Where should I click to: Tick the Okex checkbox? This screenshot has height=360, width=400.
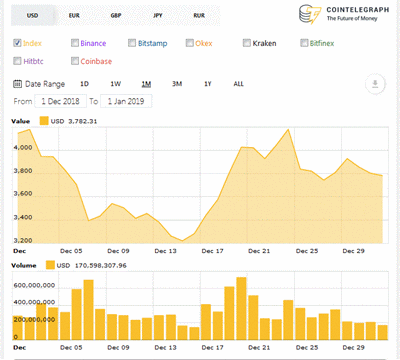click(x=190, y=43)
